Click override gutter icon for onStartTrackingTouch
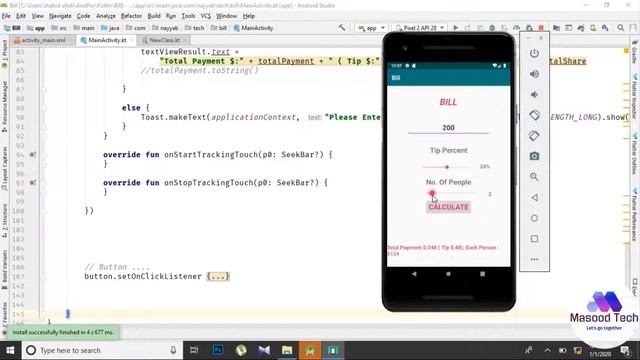 (33, 155)
